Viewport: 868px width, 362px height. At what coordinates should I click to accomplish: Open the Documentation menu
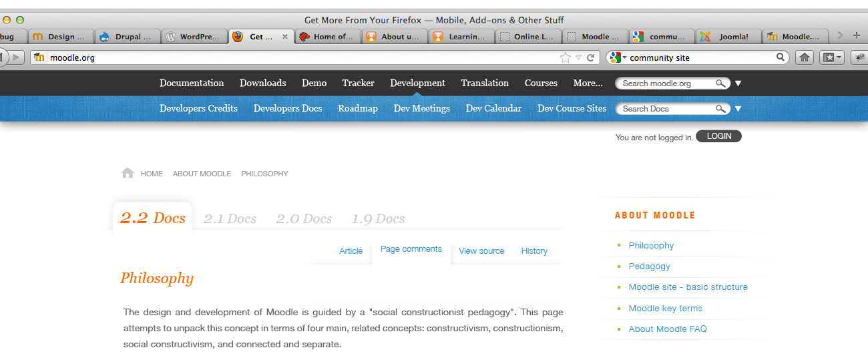192,83
